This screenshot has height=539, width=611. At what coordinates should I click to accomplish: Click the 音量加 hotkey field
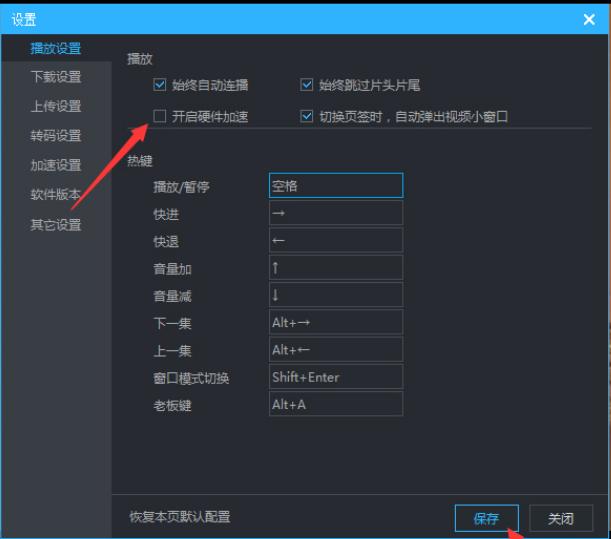336,268
